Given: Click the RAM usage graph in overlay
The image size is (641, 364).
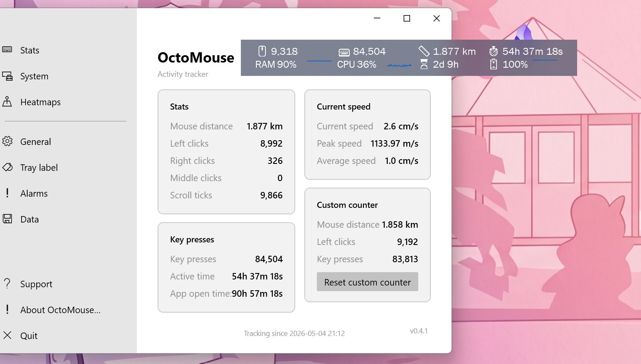Looking at the screenshot, I should 319,61.
